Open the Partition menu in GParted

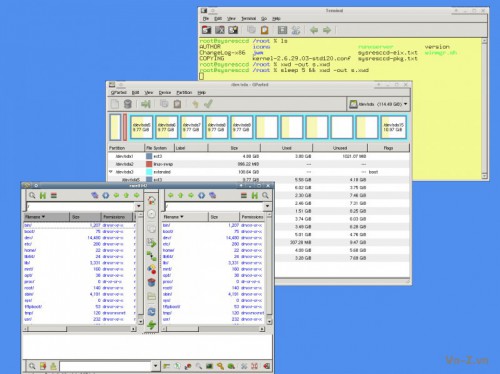pos(184,92)
